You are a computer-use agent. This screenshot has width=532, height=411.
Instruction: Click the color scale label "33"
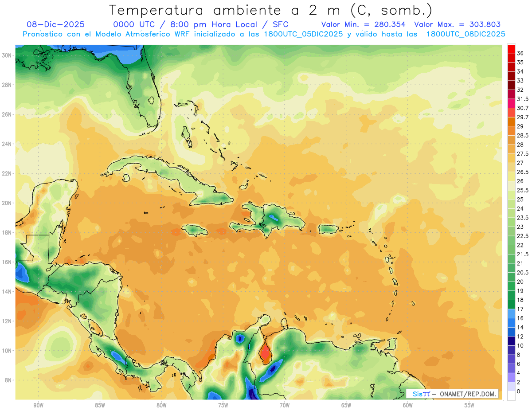click(520, 81)
